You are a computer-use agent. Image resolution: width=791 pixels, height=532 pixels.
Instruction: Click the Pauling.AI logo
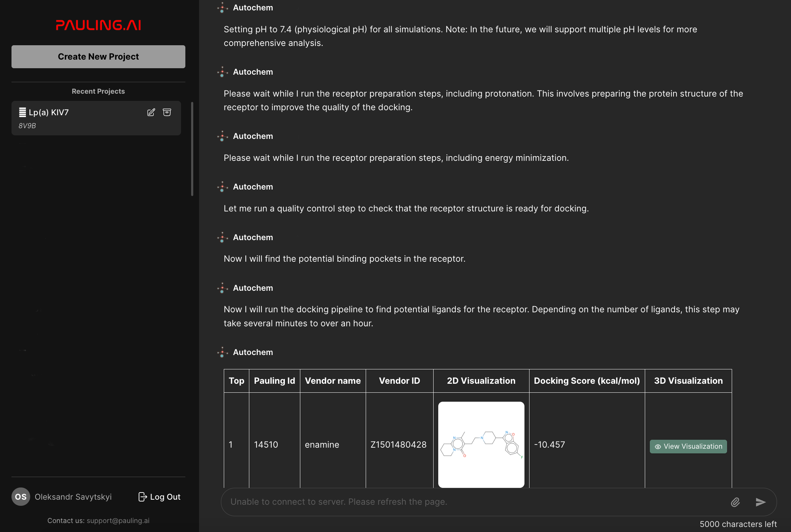tap(98, 25)
